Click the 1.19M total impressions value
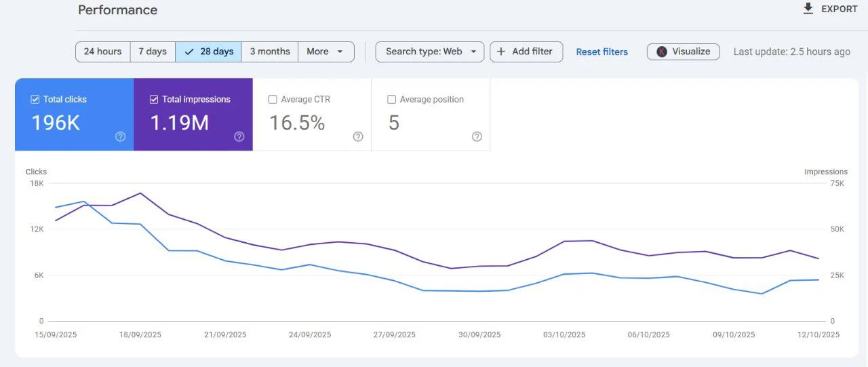Viewport: 868px width, 367px height. point(179,123)
